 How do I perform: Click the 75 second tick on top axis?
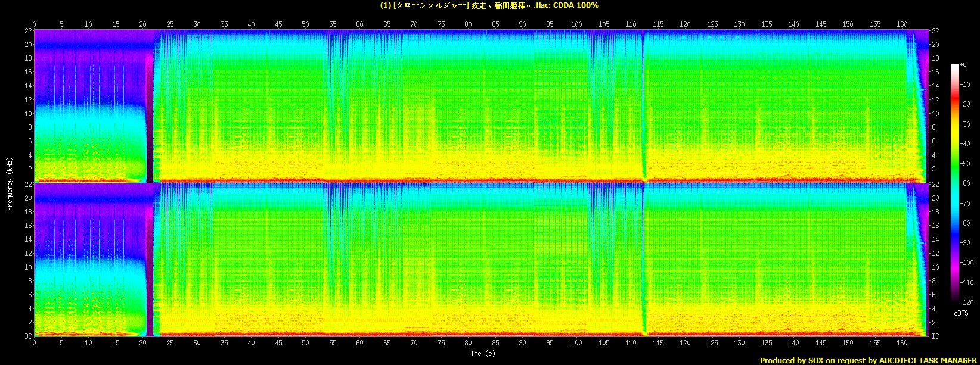tap(441, 24)
